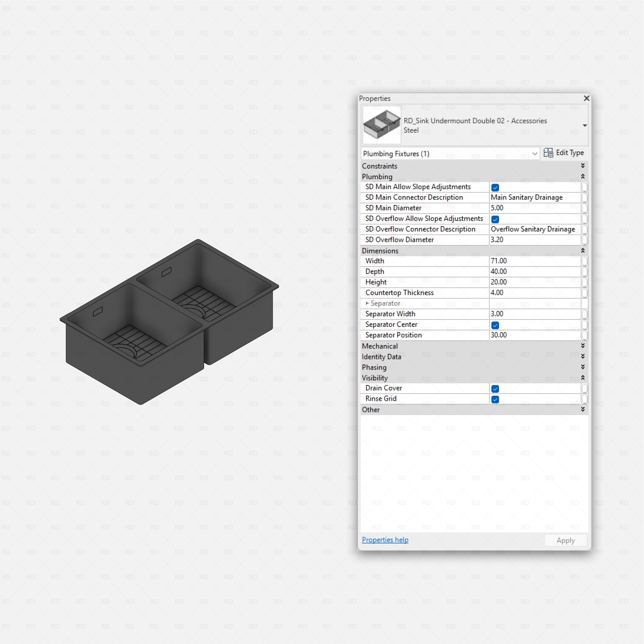The image size is (644, 644).
Task: Click the associate parameter button beside Countertop Thickness
Action: 585,293
